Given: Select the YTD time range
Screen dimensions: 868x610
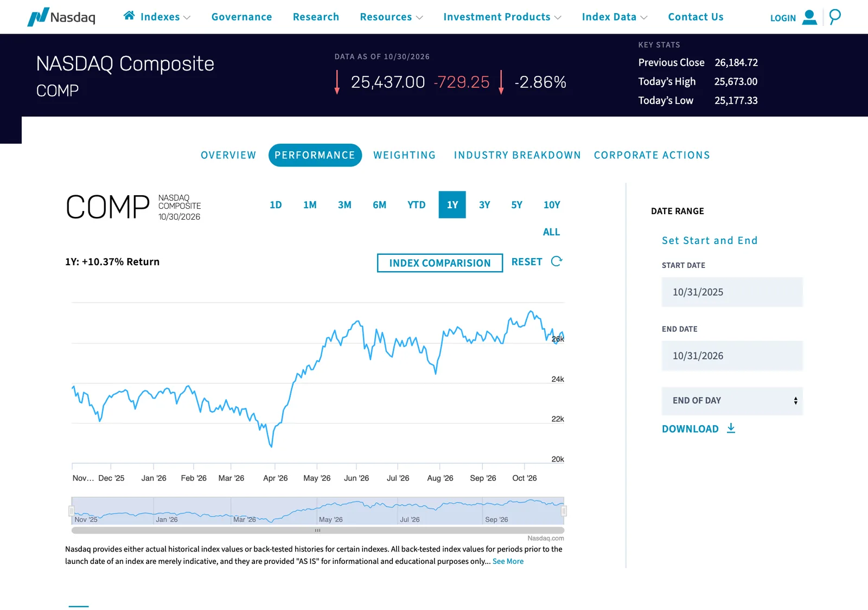Looking at the screenshot, I should pos(417,205).
